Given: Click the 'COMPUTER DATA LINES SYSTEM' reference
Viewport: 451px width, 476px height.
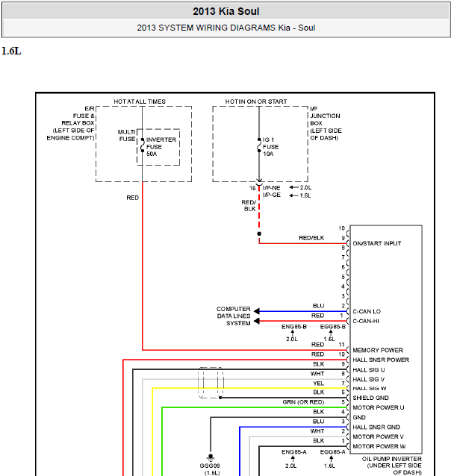Looking at the screenshot, I should coord(234,316).
